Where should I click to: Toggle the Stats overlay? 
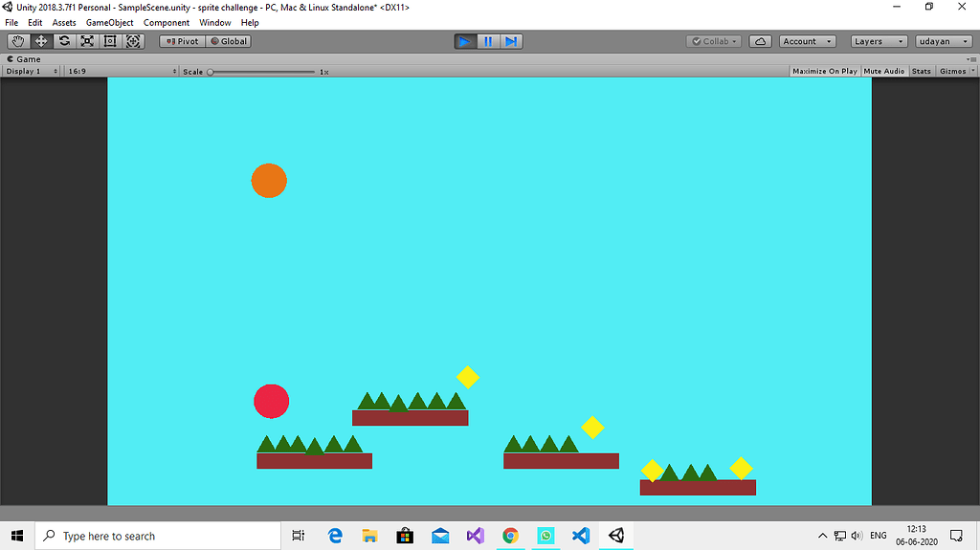pos(921,71)
